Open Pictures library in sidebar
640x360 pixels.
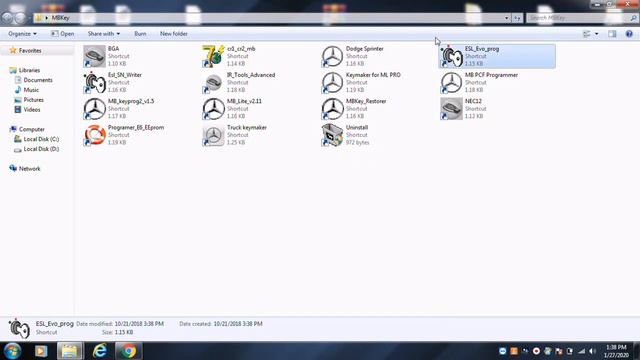[x=33, y=100]
